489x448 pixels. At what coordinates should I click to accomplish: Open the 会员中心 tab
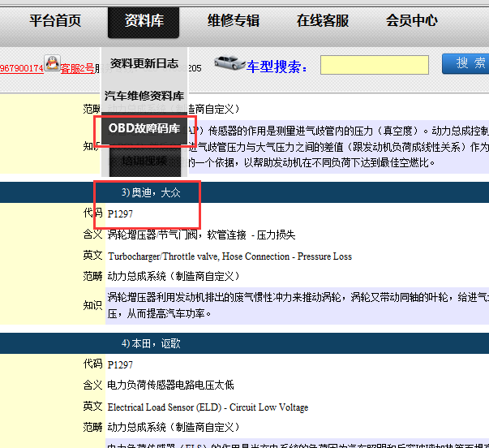412,21
